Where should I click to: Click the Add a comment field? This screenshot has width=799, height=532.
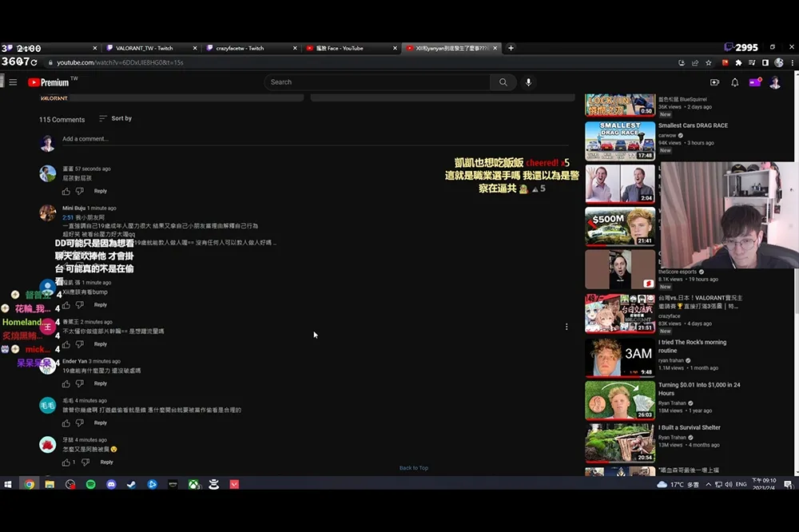tap(315, 139)
